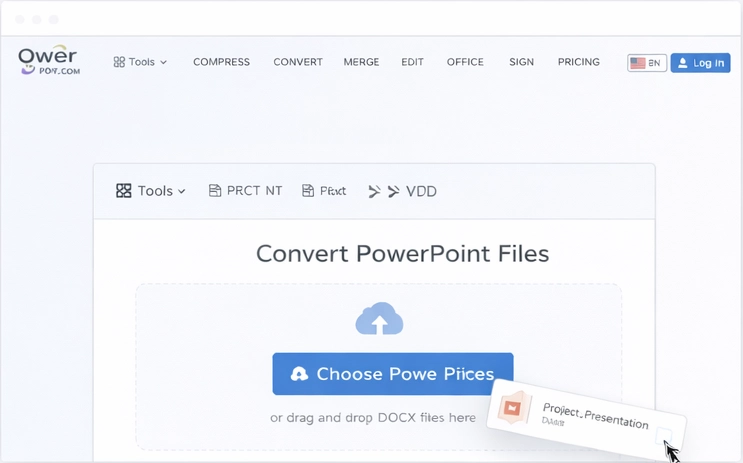This screenshot has width=743, height=463.
Task: Select the Pfxct tab
Action: tap(324, 191)
